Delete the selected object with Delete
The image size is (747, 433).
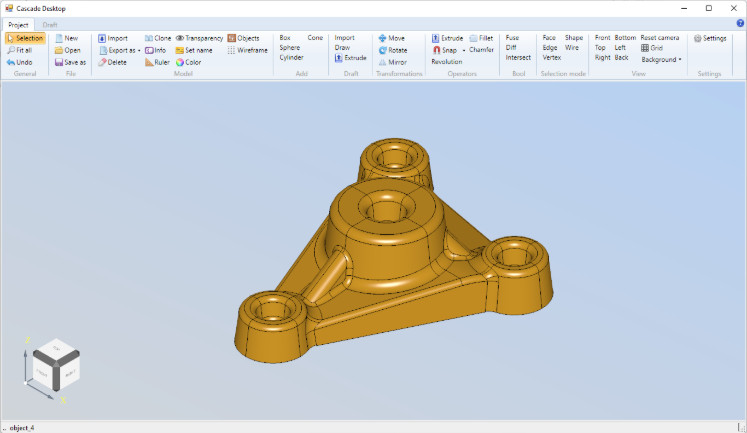[112, 62]
